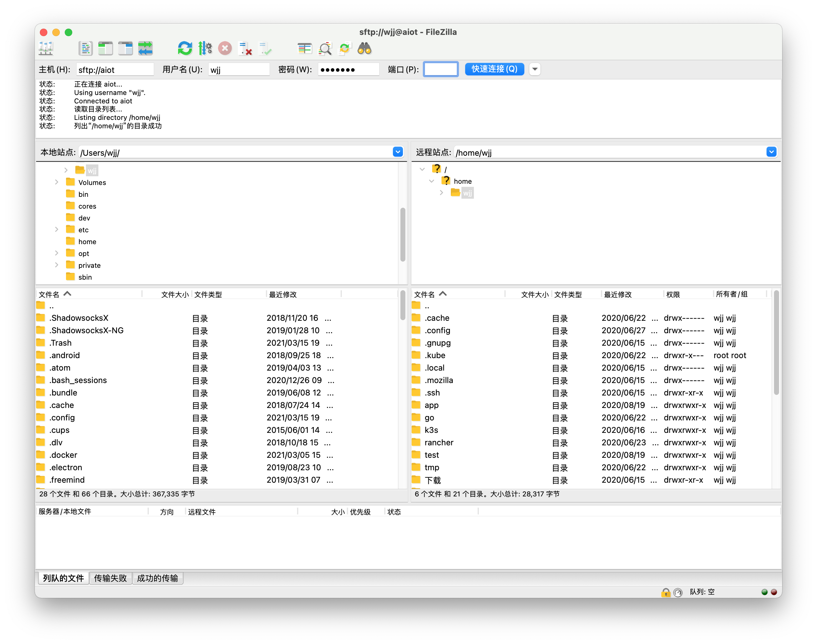817x644 pixels.
Task: Switch to the 成功的传输 tab
Action: pyautogui.click(x=157, y=578)
